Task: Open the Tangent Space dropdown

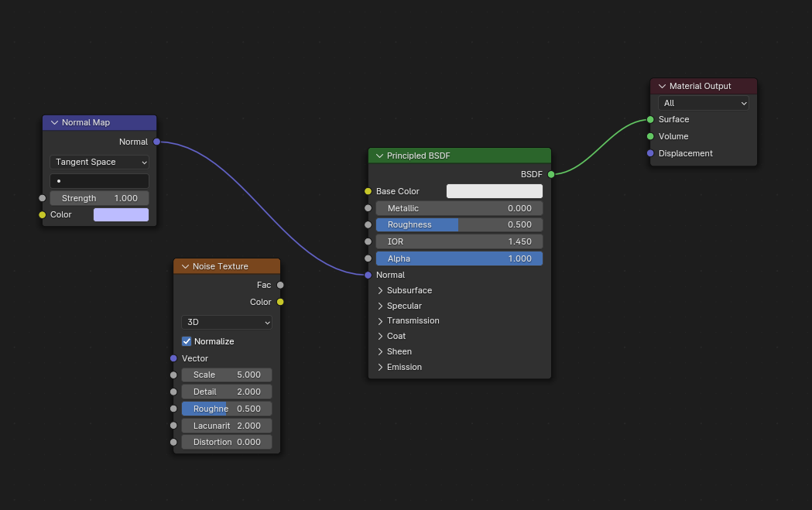Action: click(x=99, y=162)
